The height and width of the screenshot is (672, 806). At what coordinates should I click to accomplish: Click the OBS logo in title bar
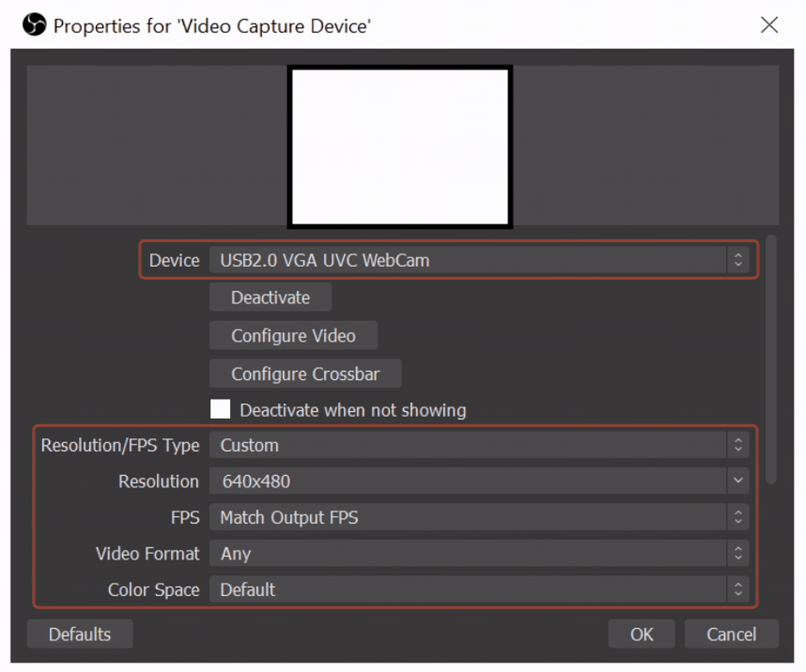34,26
